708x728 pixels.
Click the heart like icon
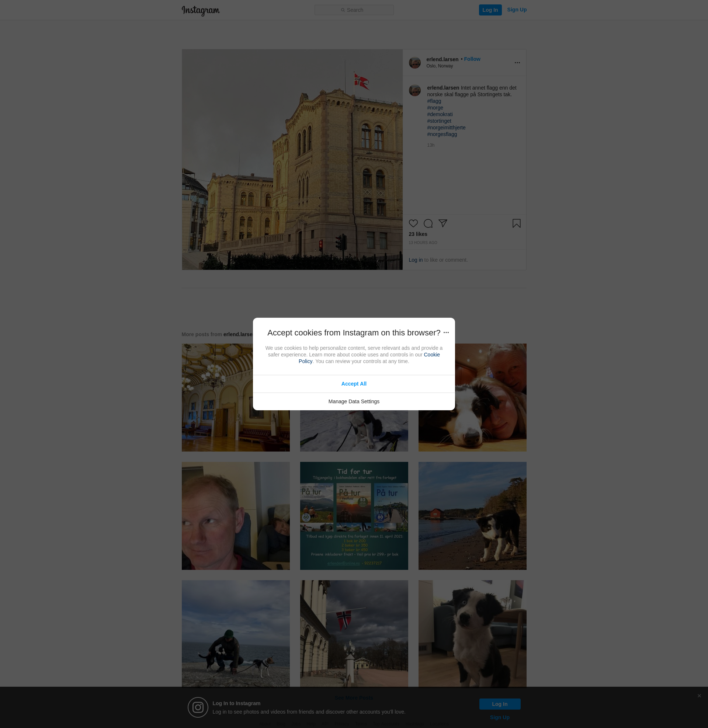click(x=413, y=223)
